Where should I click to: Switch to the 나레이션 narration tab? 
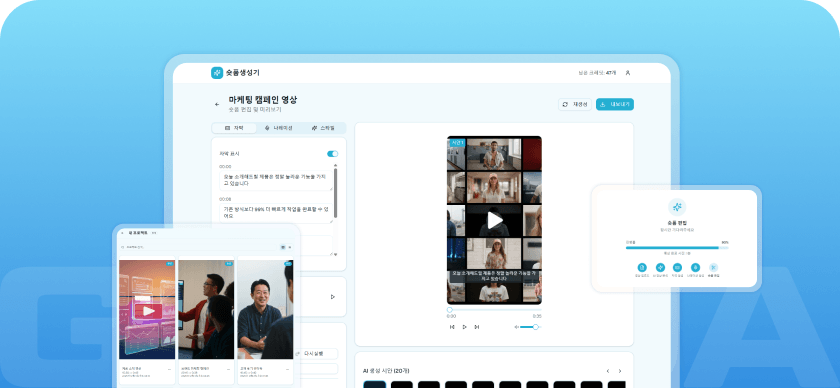[279, 128]
